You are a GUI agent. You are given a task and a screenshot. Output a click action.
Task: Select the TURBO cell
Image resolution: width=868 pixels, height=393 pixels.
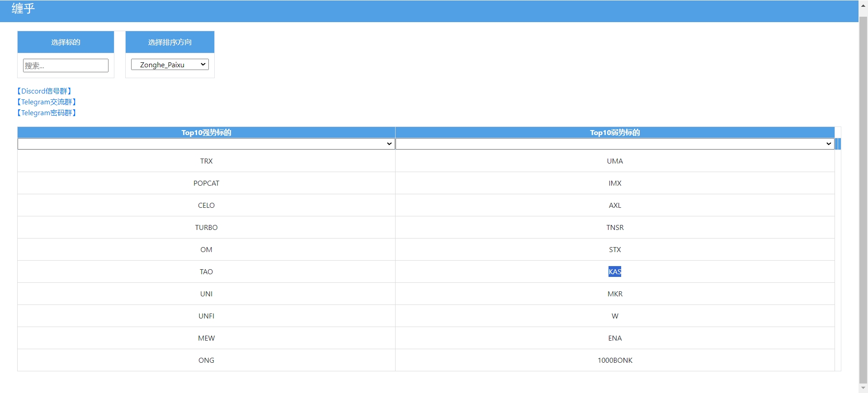click(x=206, y=228)
